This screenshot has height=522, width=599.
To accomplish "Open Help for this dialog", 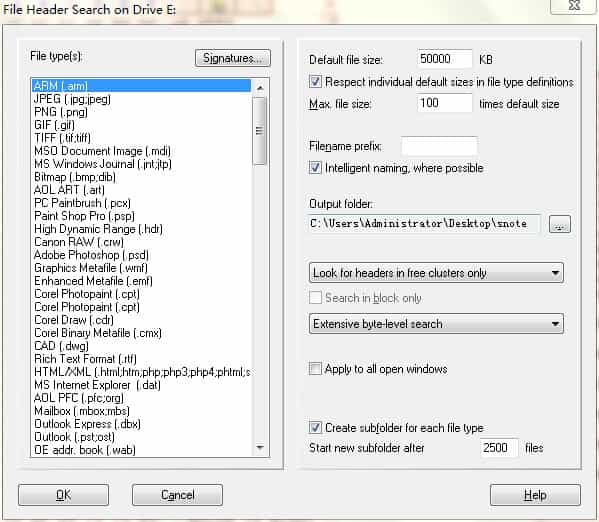I will click(535, 495).
